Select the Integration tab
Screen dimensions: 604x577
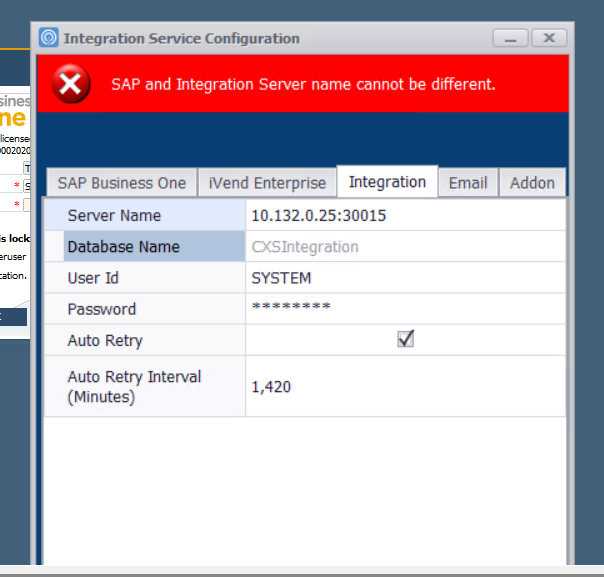(387, 181)
